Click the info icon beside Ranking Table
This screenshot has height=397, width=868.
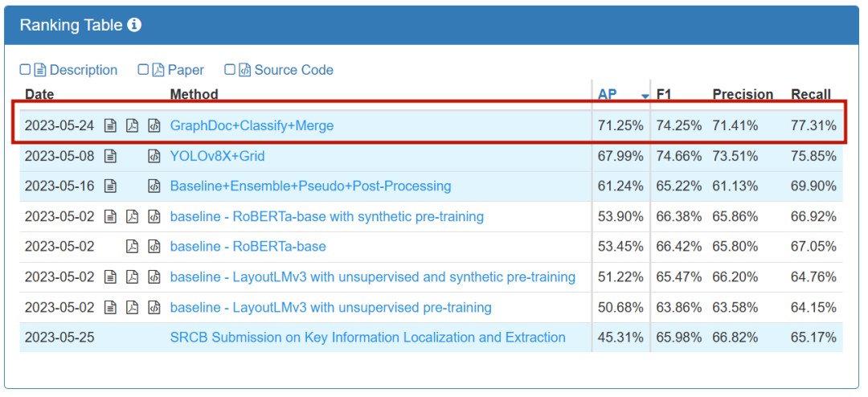click(134, 25)
